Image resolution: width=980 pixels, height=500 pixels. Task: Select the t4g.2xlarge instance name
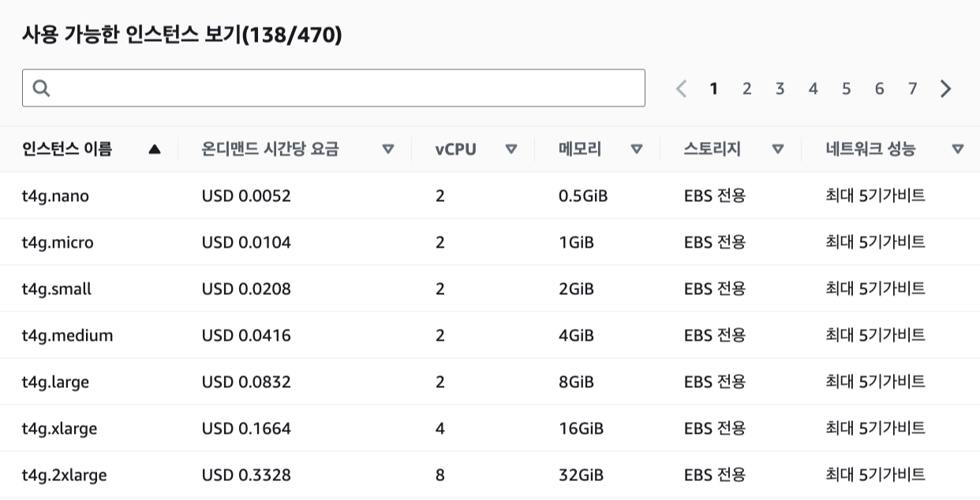tap(64, 475)
